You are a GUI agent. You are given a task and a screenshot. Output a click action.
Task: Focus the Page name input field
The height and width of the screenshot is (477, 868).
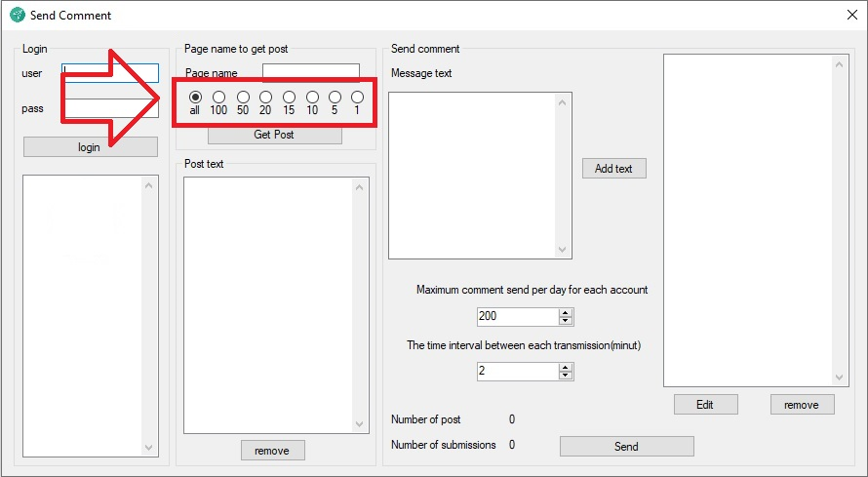point(310,72)
